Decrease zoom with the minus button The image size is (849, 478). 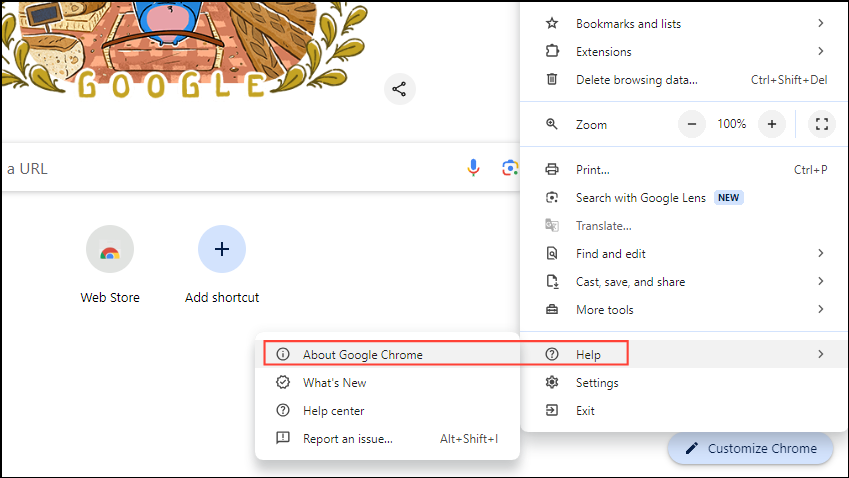tap(692, 124)
